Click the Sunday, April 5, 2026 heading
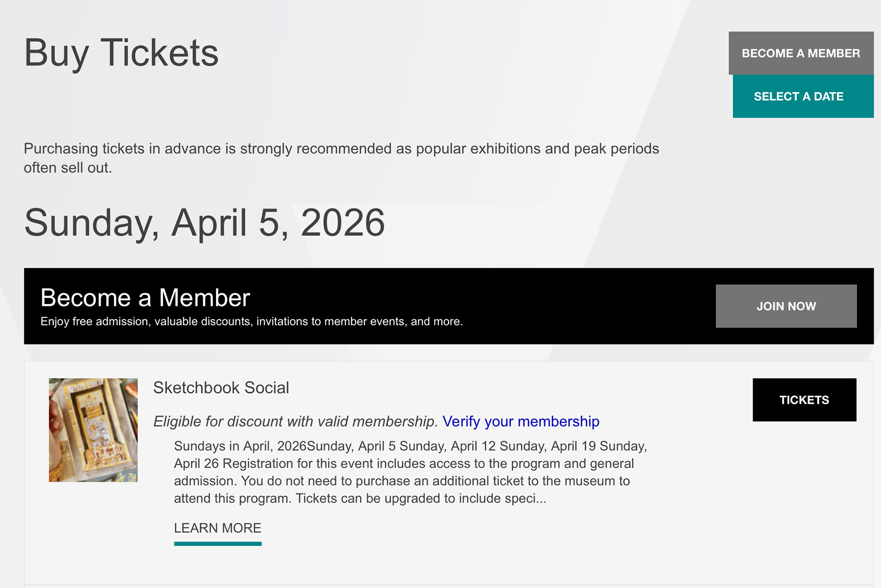The height and width of the screenshot is (588, 881). click(x=204, y=223)
